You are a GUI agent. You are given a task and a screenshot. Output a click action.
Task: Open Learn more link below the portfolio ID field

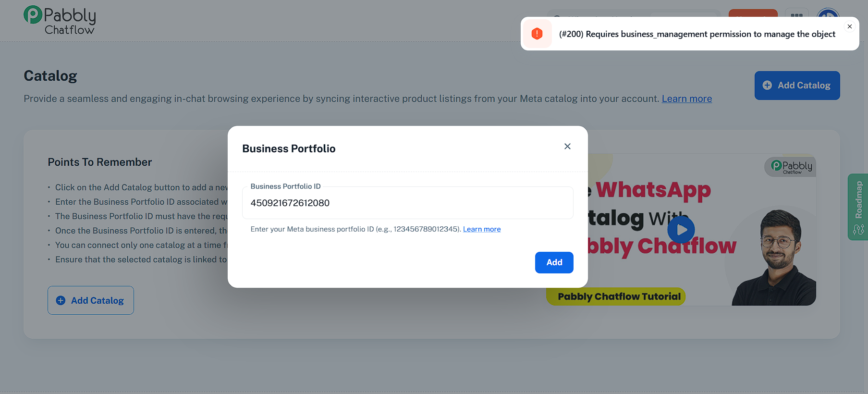click(482, 229)
